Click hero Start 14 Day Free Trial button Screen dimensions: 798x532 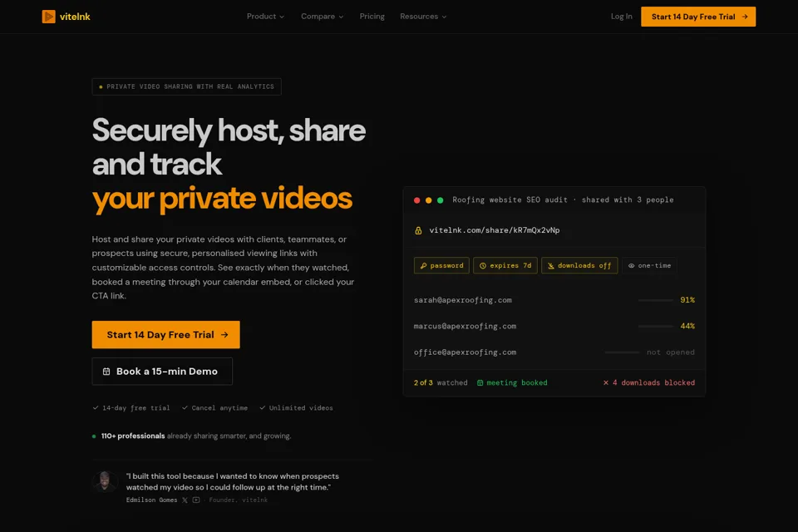(166, 334)
